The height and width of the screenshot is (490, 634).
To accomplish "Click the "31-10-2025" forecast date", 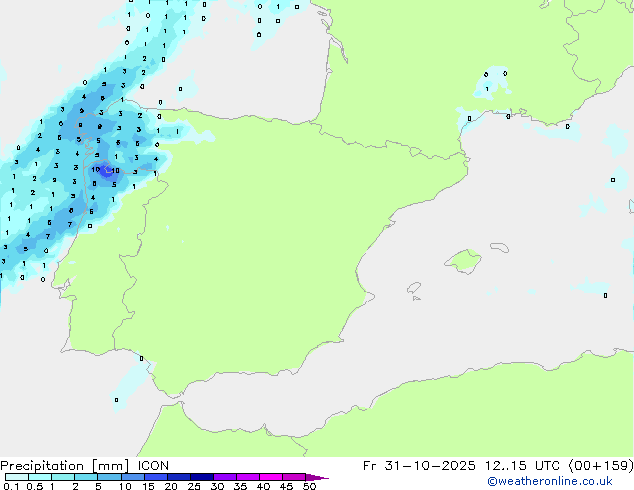I will point(430,466).
